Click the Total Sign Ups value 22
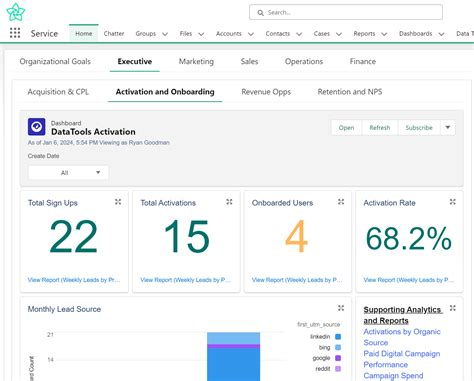Viewport: 474px width, 381px height. [73, 237]
